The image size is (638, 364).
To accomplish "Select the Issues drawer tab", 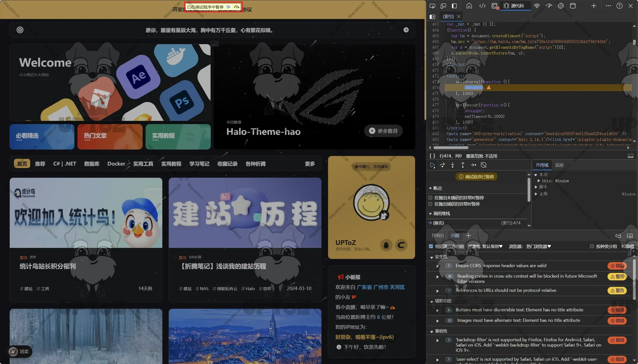I will [455, 235].
